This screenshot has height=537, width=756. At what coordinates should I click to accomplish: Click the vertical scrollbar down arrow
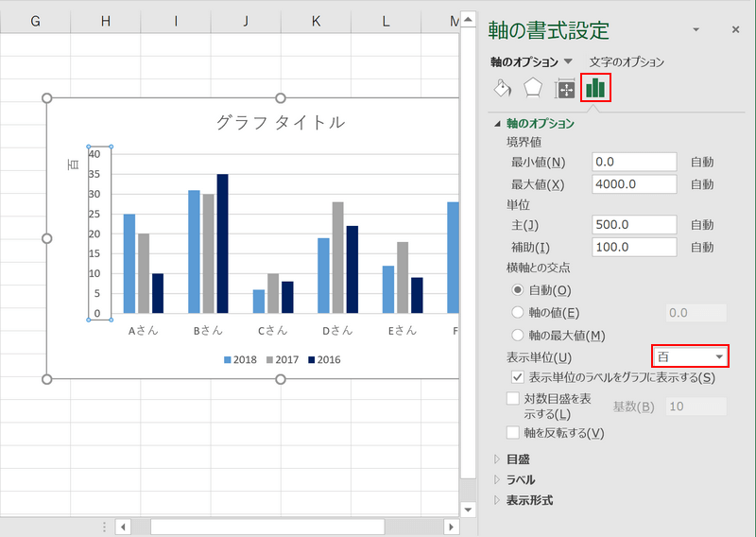coord(468,510)
